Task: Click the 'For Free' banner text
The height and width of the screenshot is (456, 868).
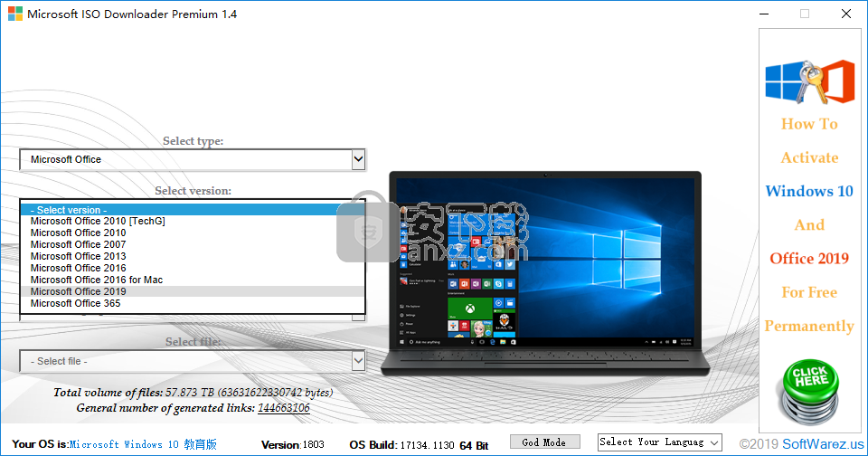Action: click(809, 292)
